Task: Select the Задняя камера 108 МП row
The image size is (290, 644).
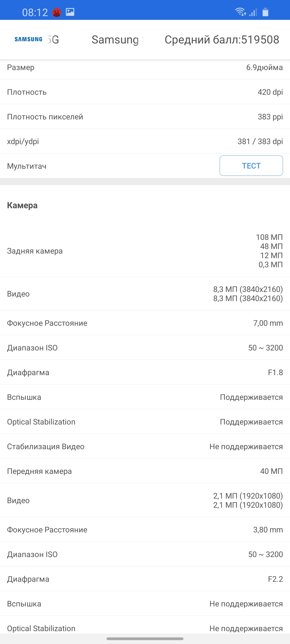Action: coord(145,251)
